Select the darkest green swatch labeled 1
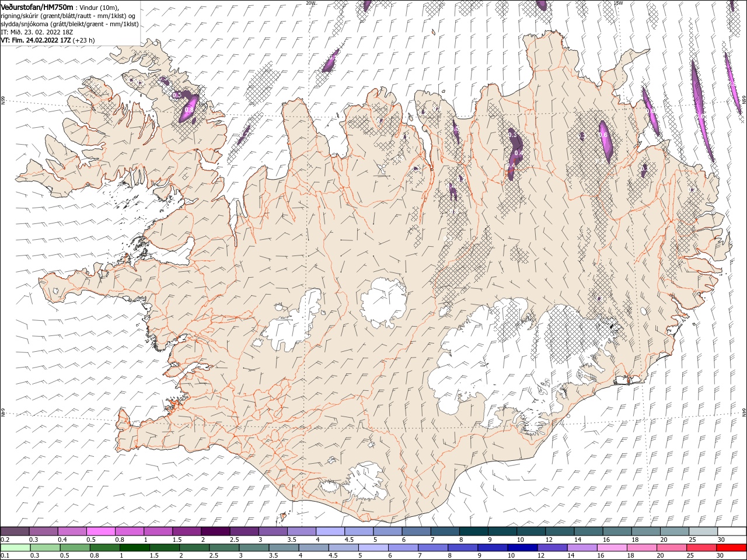 [x=134, y=548]
